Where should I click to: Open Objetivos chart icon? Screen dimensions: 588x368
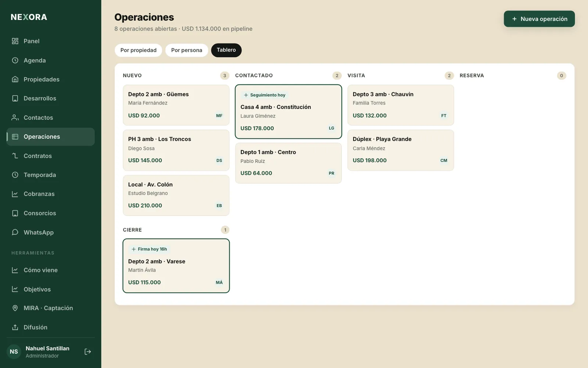tap(15, 289)
